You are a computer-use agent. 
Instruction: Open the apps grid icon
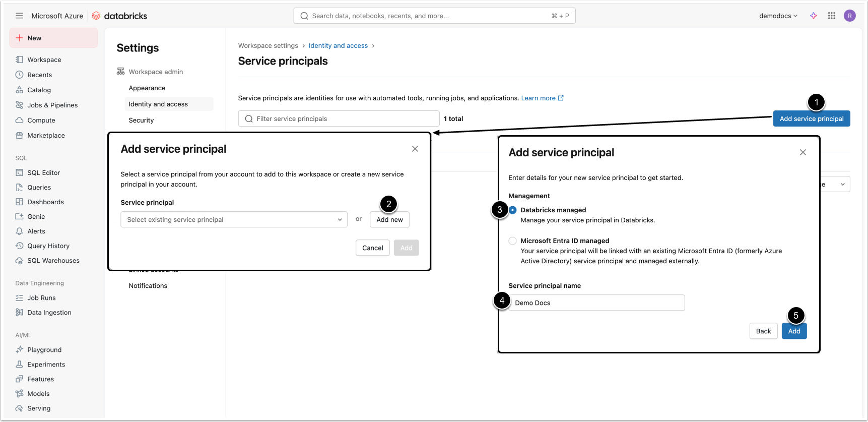(x=831, y=16)
